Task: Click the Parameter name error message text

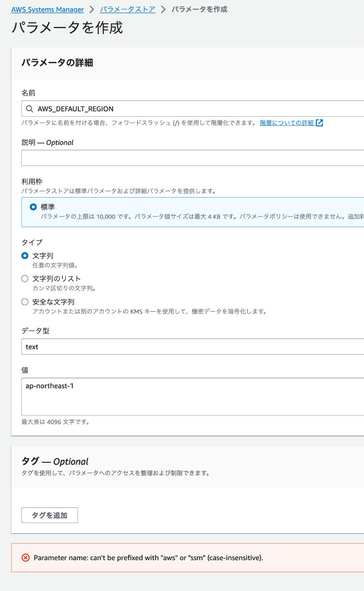Action: (148, 558)
